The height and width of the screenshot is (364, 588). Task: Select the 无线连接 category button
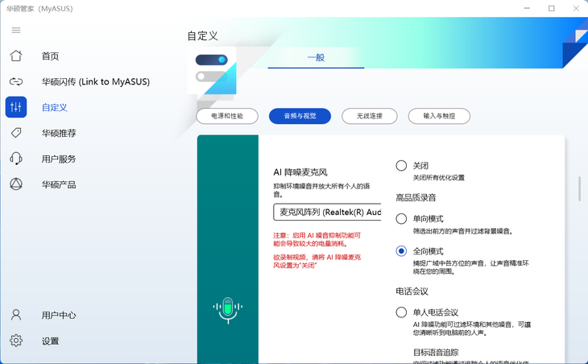point(370,116)
